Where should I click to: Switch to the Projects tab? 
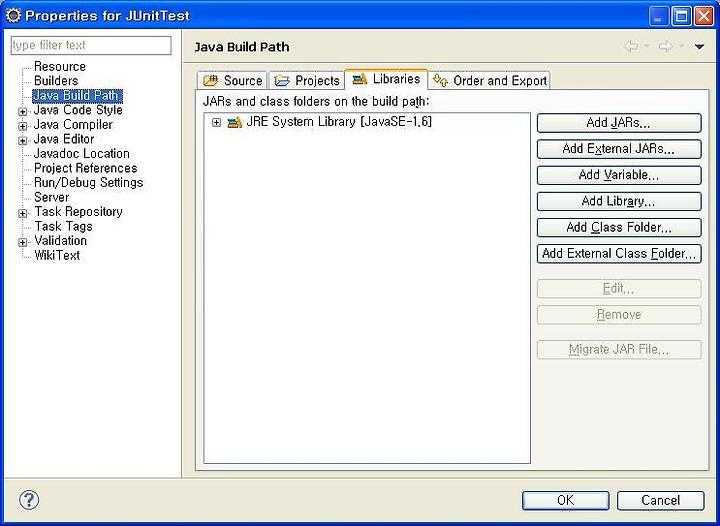click(307, 81)
